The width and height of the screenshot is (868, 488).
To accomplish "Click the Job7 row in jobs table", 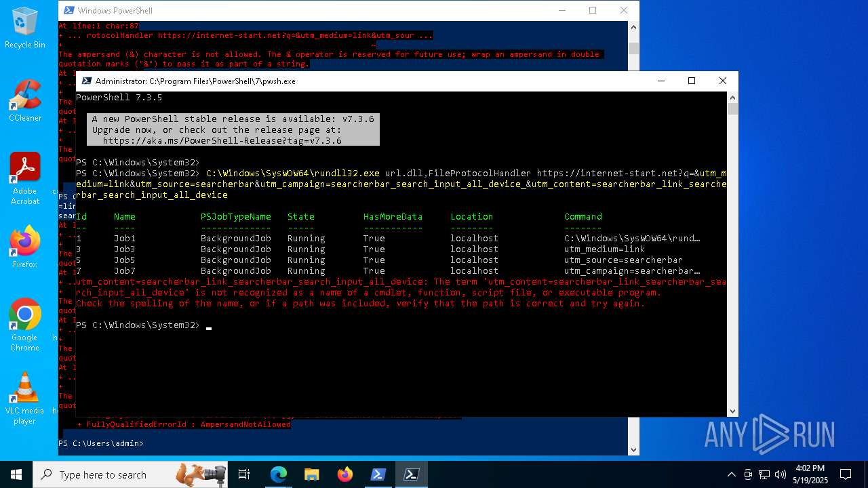I will [388, 271].
